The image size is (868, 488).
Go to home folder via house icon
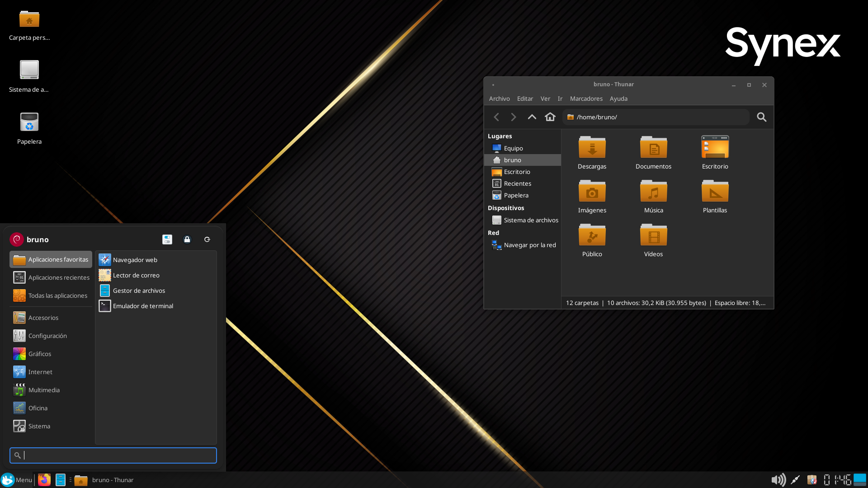tap(550, 117)
